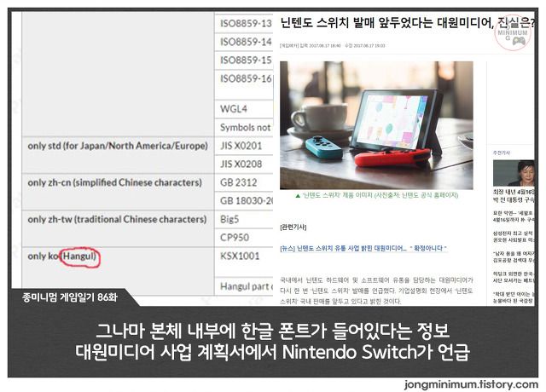546x392 pixels.
Task: Click the '종미니멈 게임일기 86화' label
Action: pos(70,297)
